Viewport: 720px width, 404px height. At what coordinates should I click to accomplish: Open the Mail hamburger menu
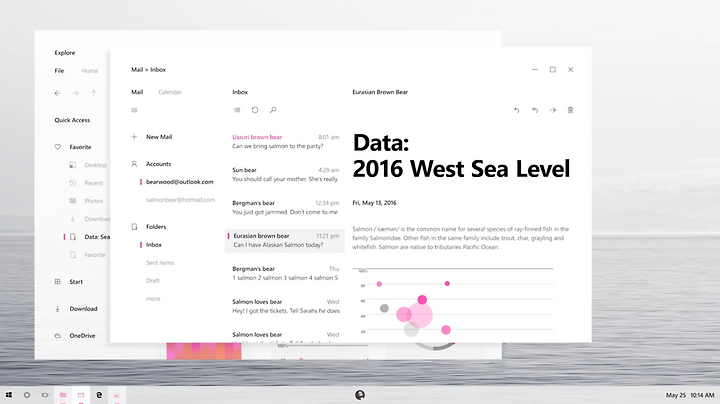tap(134, 110)
